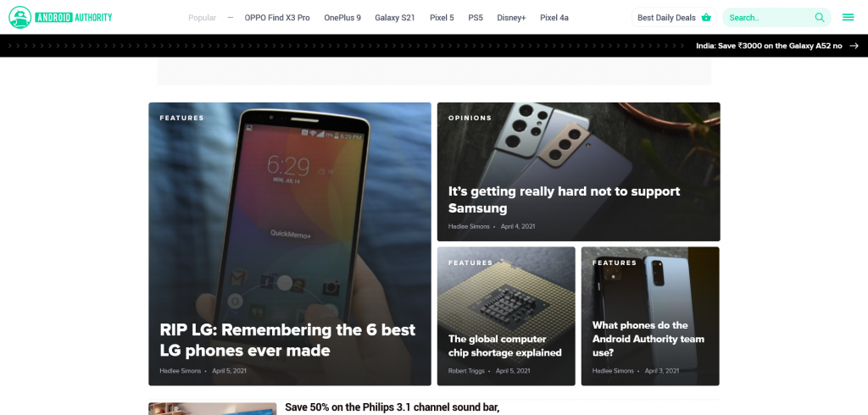The width and height of the screenshot is (868, 415).
Task: Select OPPO Find X3 Pro topic
Action: click(277, 18)
